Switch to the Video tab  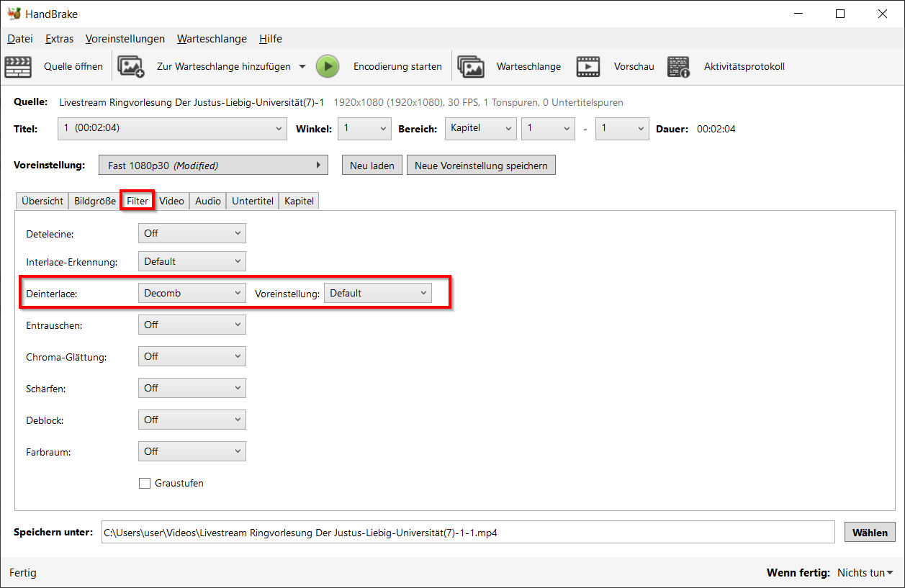171,202
